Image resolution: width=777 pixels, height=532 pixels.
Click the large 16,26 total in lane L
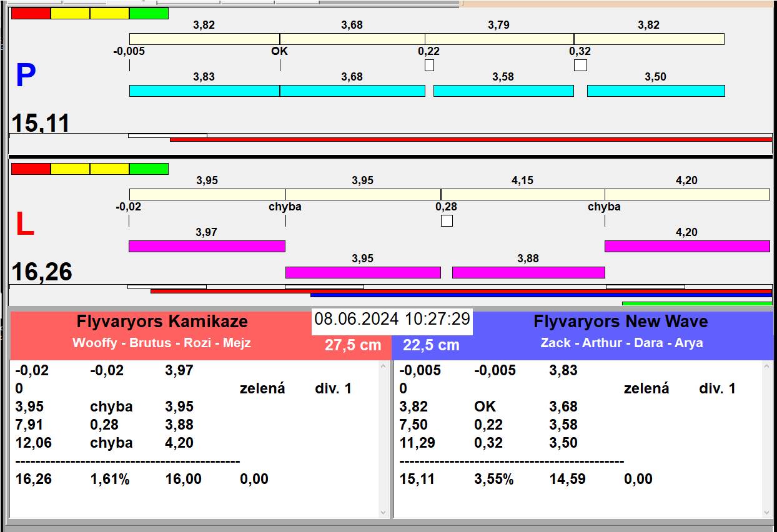[x=42, y=272]
